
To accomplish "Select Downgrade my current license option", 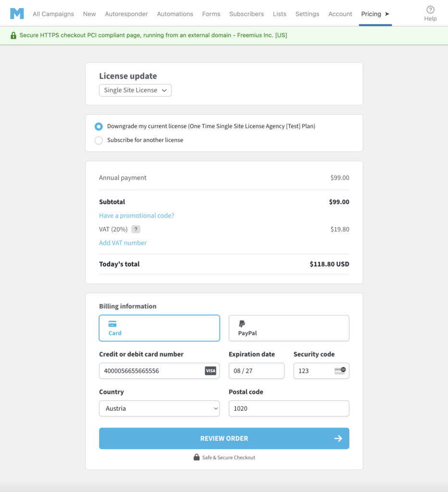I will tap(99, 127).
